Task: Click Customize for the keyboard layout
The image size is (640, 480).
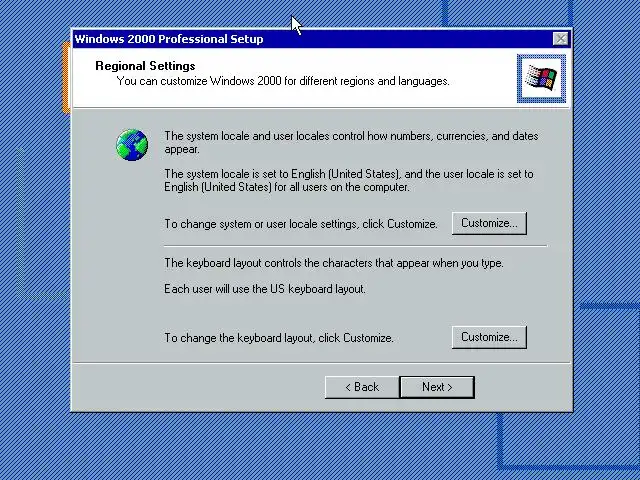Action: pyautogui.click(x=489, y=337)
